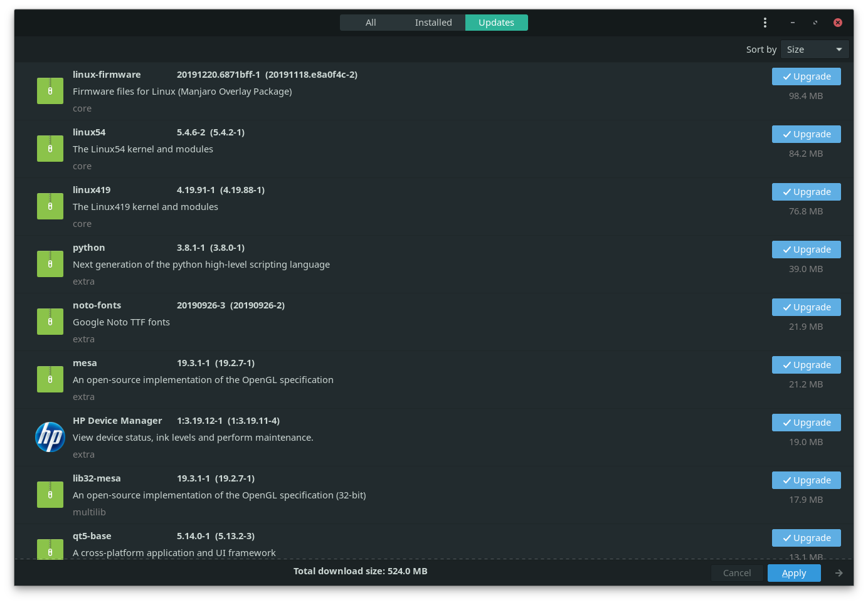The image size is (868, 605).
Task: Click the 84.2 MB size label
Action: (806, 154)
